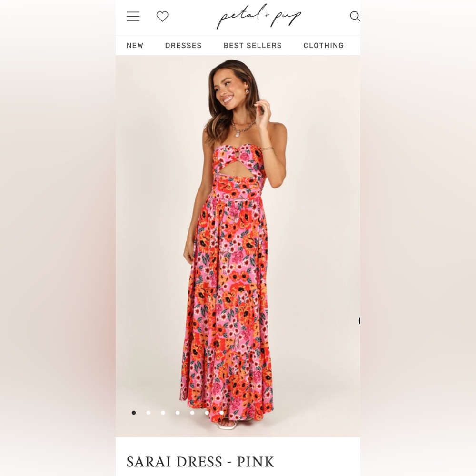476x476 pixels.
Task: Open the search icon
Action: [355, 16]
